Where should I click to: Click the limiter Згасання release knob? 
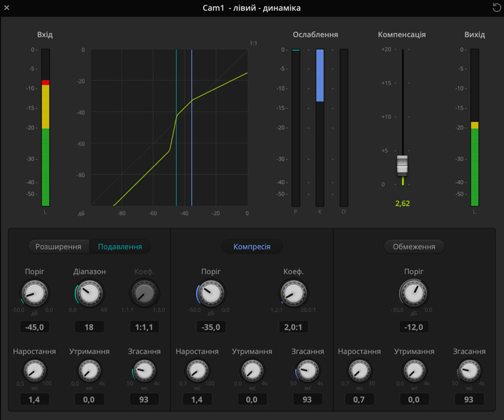[x=469, y=371]
